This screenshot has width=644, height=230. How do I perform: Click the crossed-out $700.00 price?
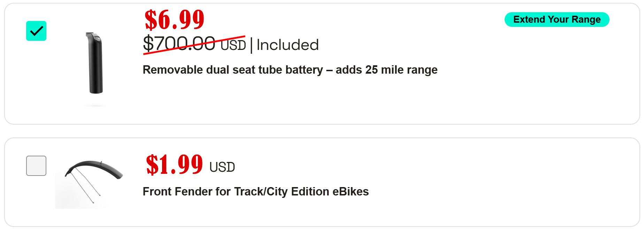point(179,44)
